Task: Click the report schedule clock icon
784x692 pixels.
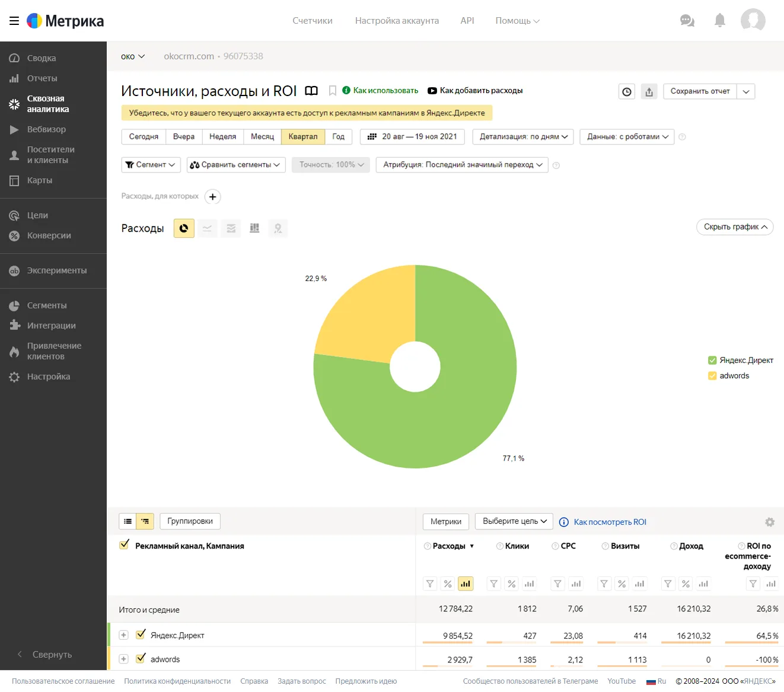Action: [x=627, y=91]
